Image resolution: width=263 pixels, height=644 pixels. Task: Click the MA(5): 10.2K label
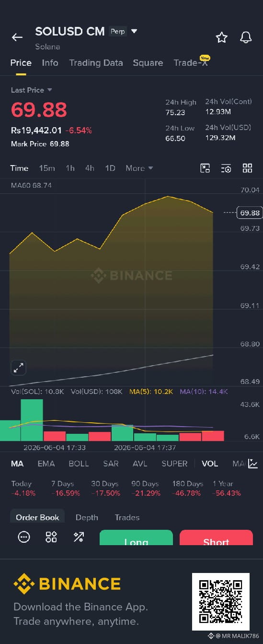pos(151,392)
